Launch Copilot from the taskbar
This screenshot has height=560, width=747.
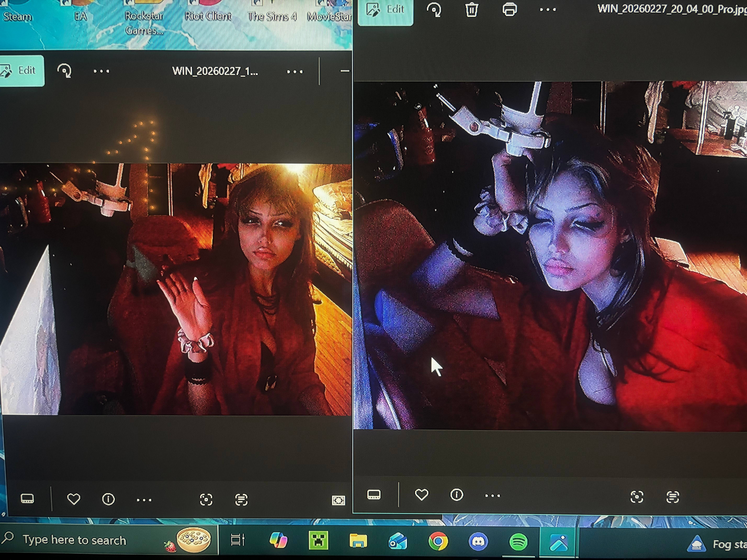coord(278,540)
